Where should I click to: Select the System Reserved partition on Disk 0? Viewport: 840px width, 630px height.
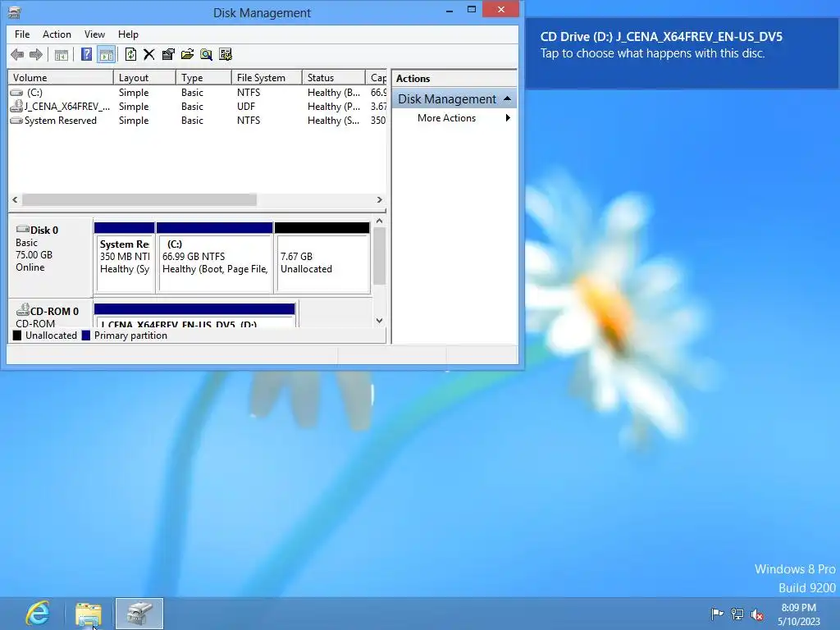coord(125,257)
